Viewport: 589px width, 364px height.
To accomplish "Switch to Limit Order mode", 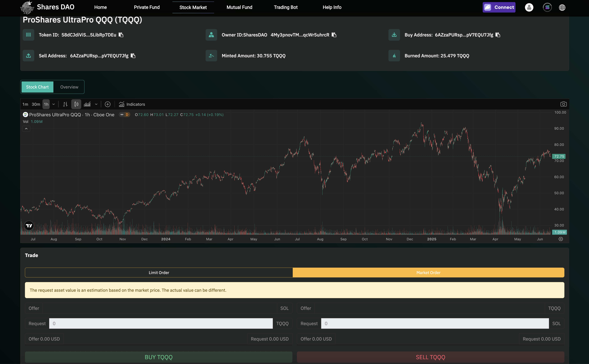I will point(159,273).
